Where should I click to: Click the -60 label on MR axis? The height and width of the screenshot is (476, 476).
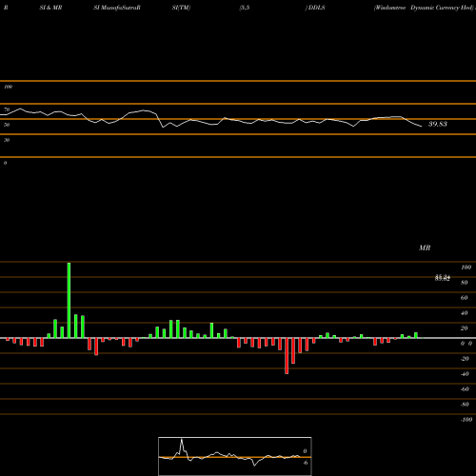pyautogui.click(x=465, y=389)
